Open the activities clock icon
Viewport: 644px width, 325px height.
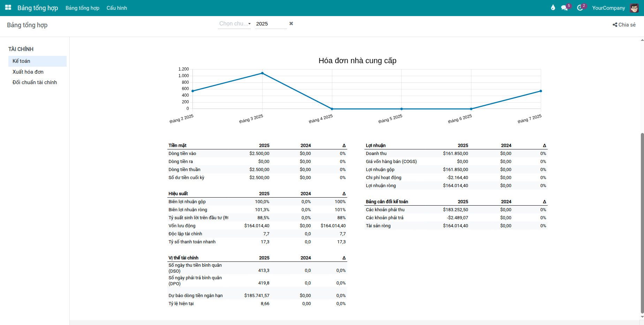580,8
